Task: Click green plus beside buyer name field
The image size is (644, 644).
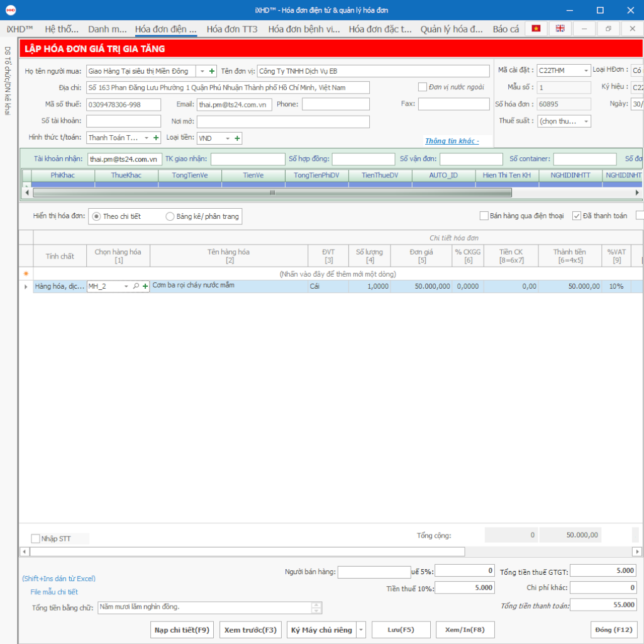Action: (212, 71)
